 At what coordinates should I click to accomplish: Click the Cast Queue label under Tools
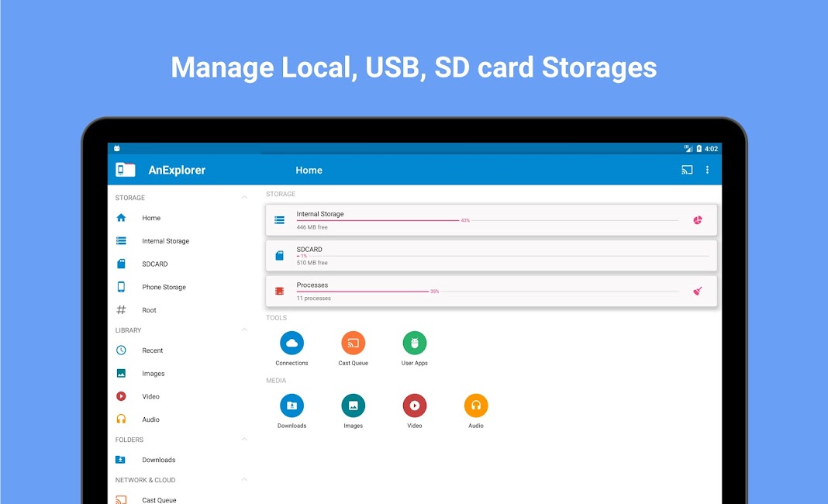click(x=354, y=363)
